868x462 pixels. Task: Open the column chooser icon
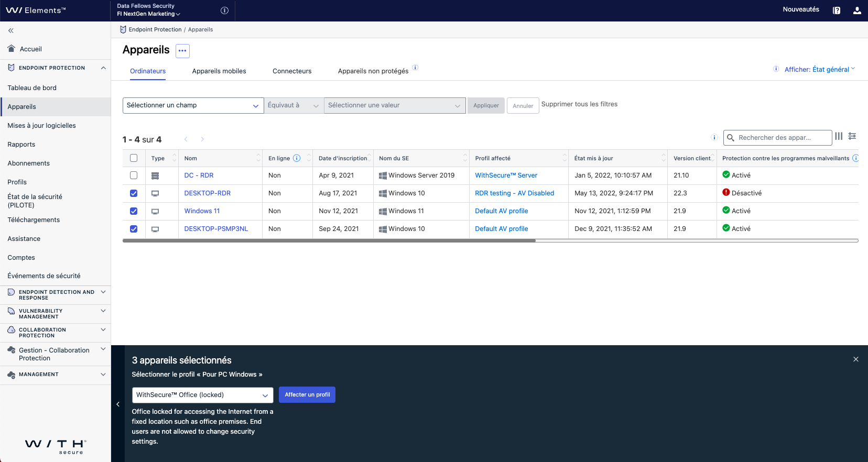tap(839, 136)
